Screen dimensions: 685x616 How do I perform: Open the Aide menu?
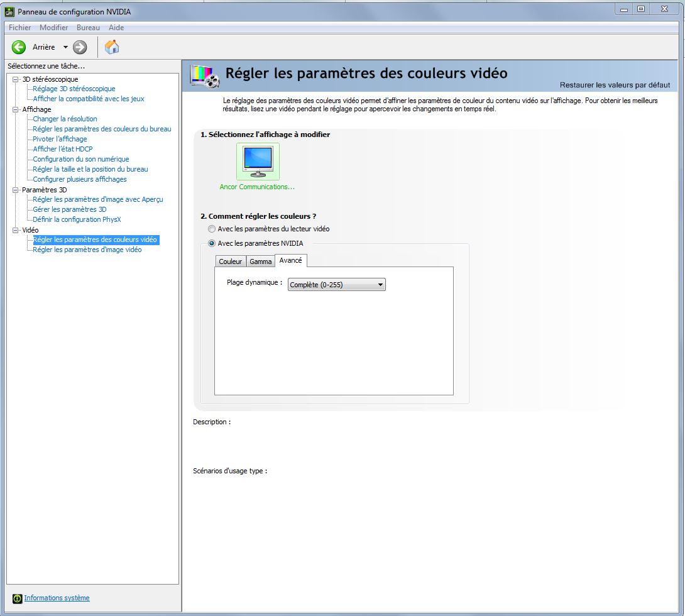click(116, 28)
